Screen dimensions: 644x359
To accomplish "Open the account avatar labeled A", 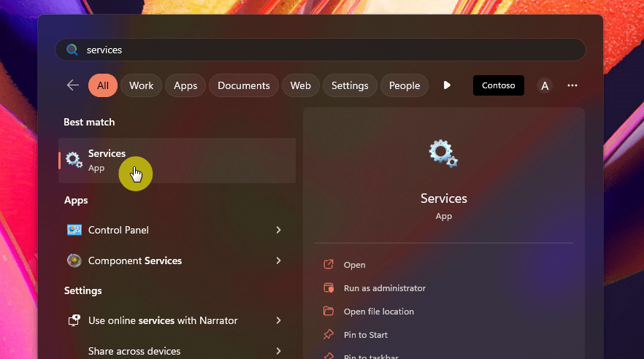I will tap(545, 86).
